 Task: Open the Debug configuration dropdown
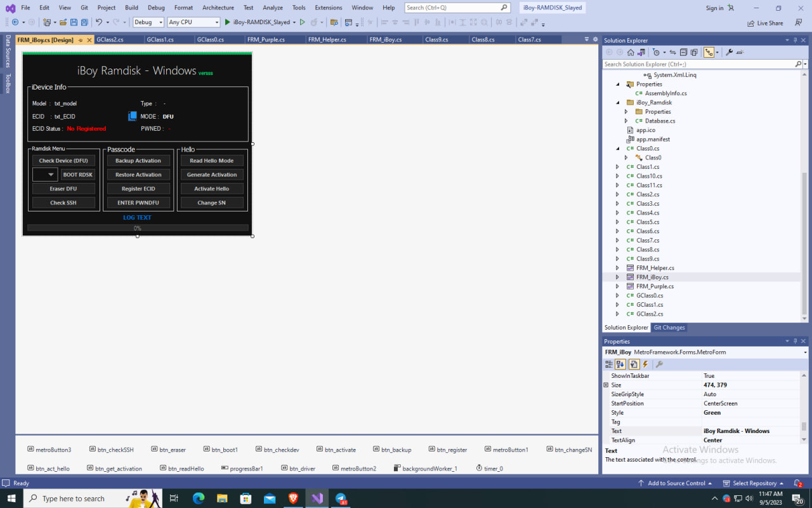pyautogui.click(x=148, y=22)
